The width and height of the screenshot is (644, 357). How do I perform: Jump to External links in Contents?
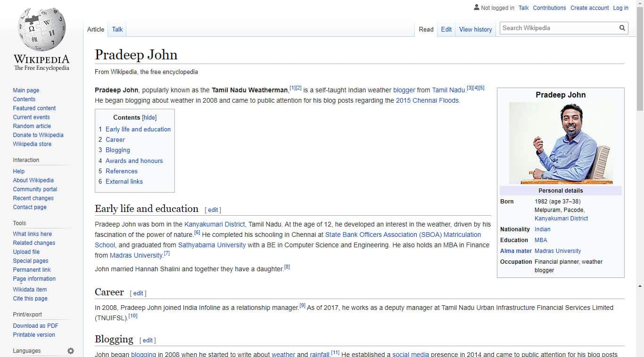(x=124, y=181)
